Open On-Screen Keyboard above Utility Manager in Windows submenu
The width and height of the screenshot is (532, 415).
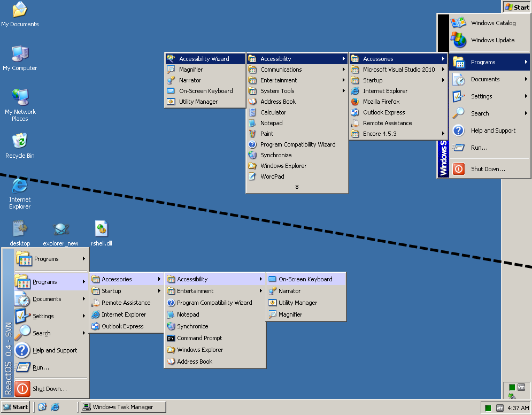click(205, 91)
